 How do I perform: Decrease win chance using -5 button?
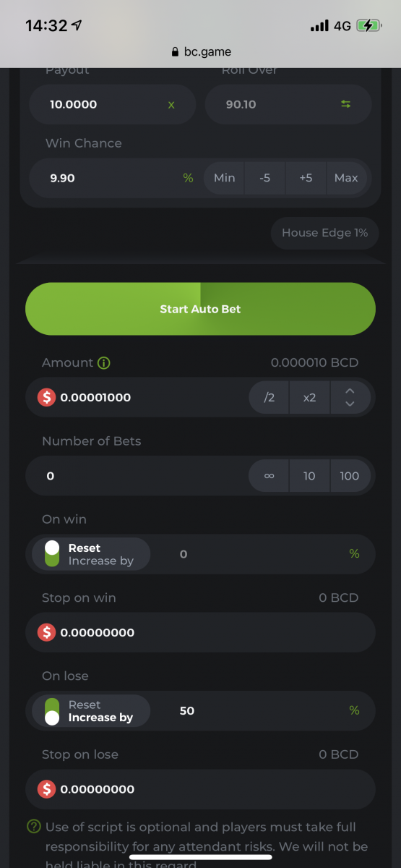click(x=265, y=177)
